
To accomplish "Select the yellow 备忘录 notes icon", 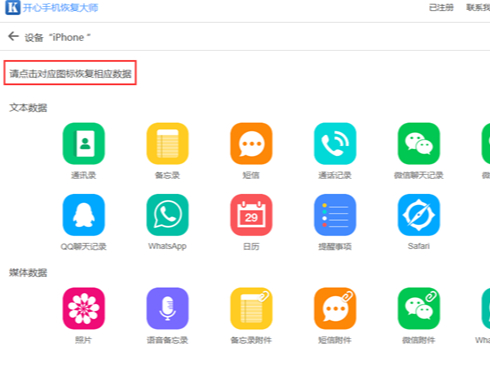I will click(x=167, y=143).
